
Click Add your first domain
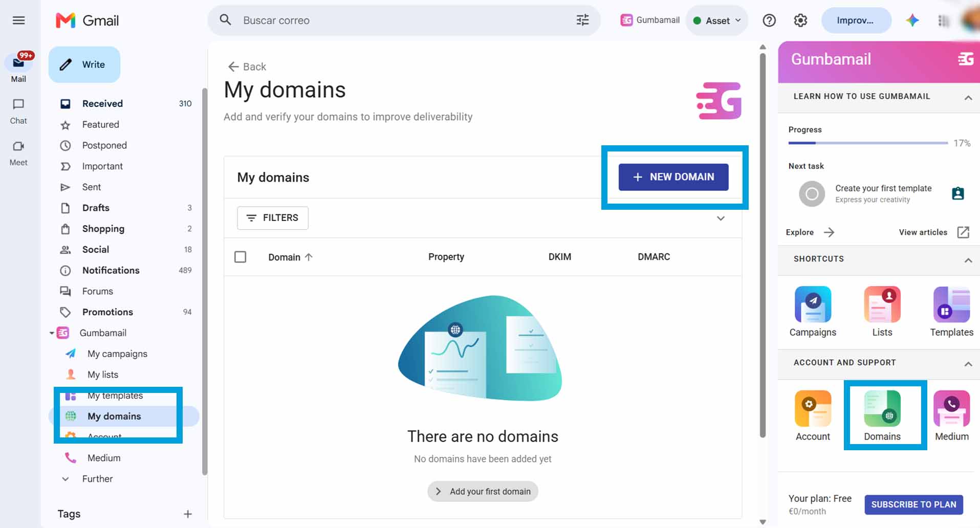pyautogui.click(x=483, y=491)
